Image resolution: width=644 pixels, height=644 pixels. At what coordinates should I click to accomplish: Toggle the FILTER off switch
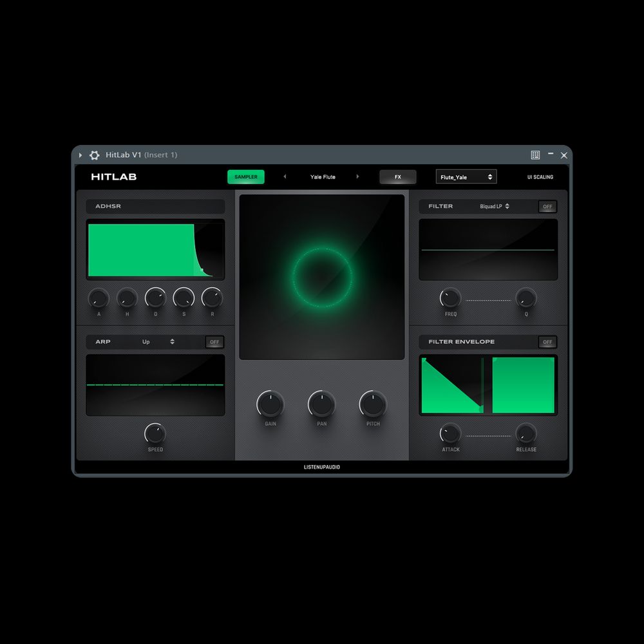547,207
